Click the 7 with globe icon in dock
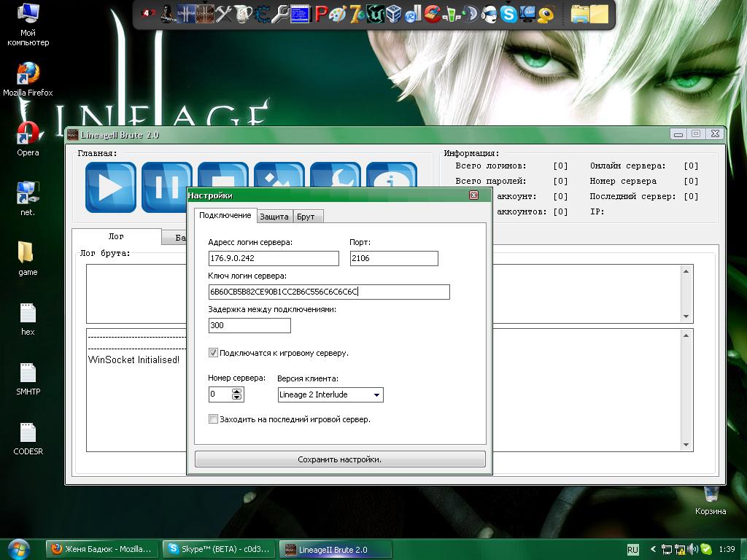 (357, 15)
